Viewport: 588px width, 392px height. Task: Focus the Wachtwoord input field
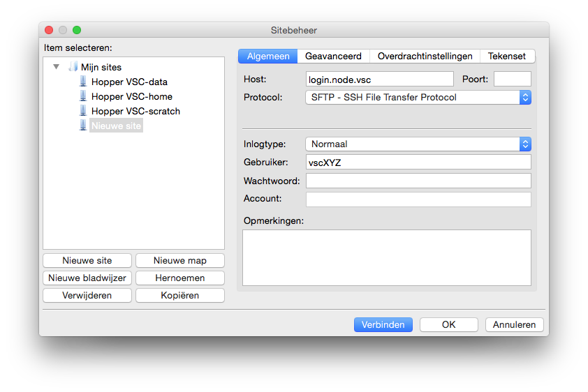tap(418, 181)
